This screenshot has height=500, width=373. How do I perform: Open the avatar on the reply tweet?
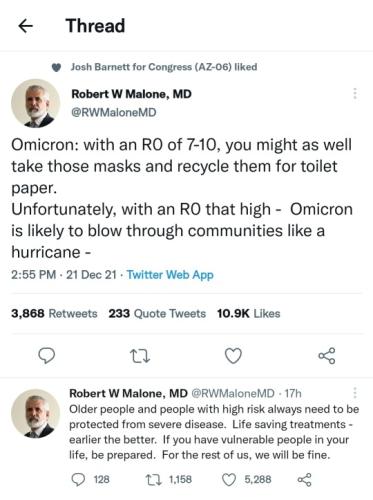click(x=36, y=413)
